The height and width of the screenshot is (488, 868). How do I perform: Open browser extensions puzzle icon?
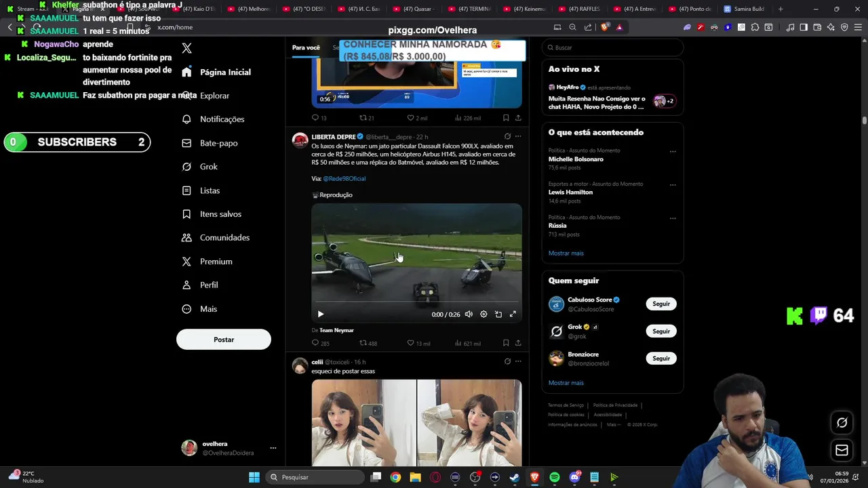pyautogui.click(x=755, y=27)
